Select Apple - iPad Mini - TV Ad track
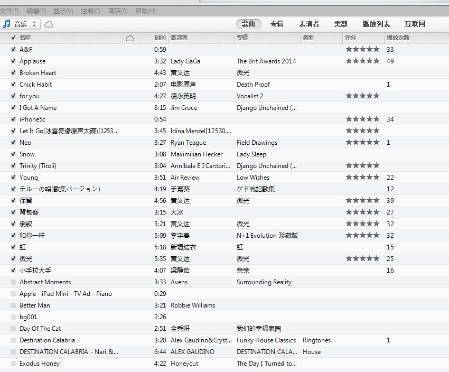449x372 pixels. click(x=66, y=294)
